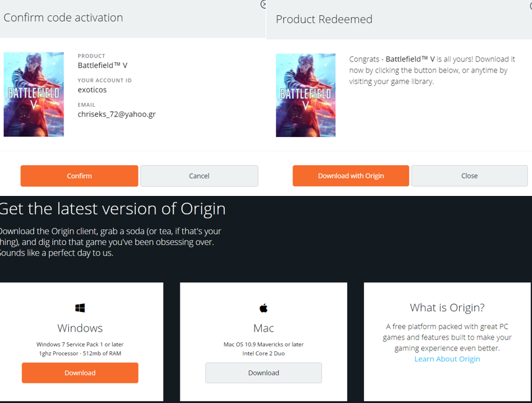Click Mac OS 10.9 Mavericks requirement text
The height and width of the screenshot is (403, 532).
tap(264, 345)
